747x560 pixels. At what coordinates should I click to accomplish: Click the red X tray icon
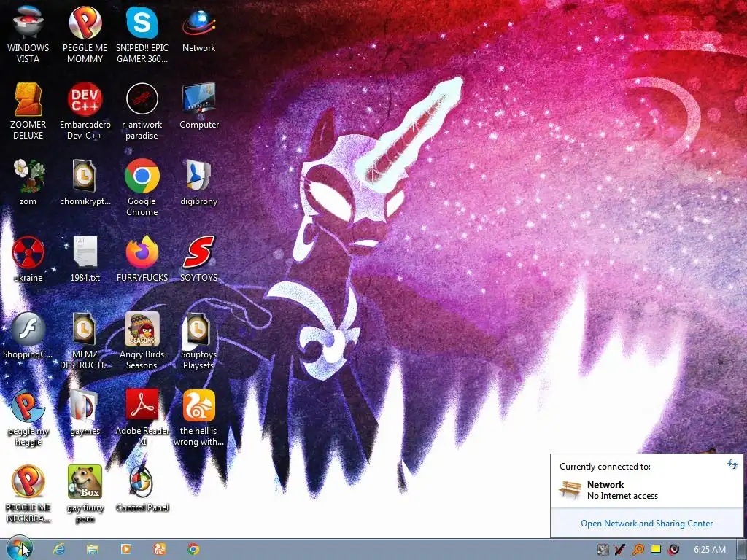pyautogui.click(x=620, y=550)
